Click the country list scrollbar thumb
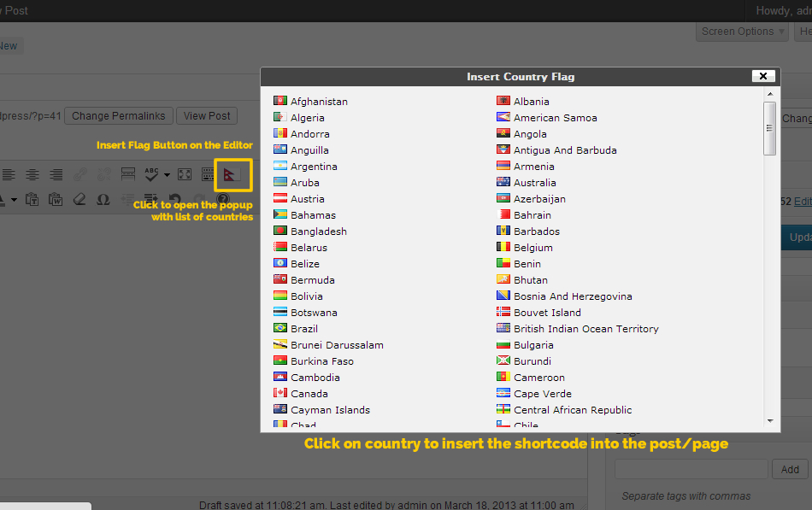This screenshot has width=812, height=510. tap(769, 128)
